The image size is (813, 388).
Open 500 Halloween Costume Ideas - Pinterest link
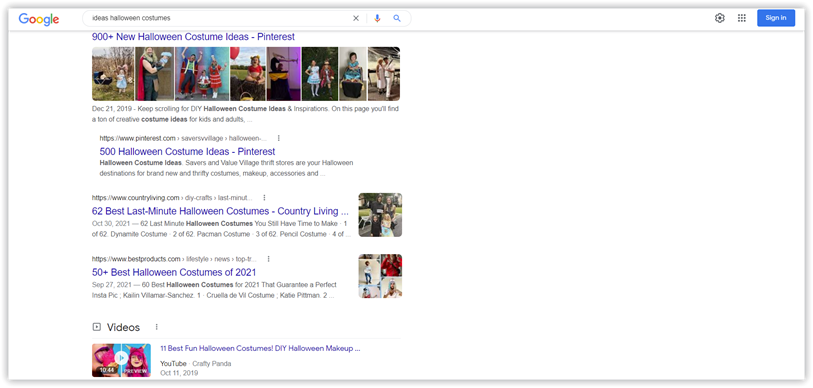(x=187, y=151)
